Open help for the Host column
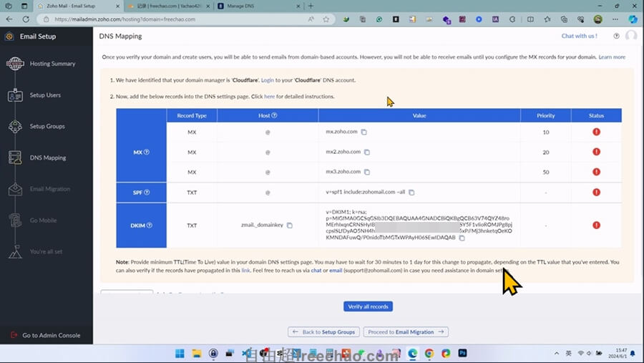This screenshot has height=363, width=644. [274, 115]
